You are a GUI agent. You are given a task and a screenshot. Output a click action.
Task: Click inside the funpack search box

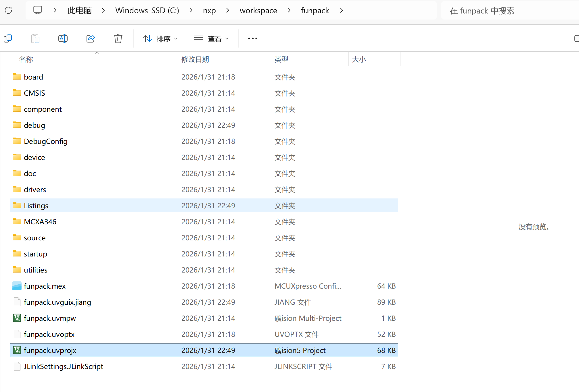click(489, 11)
